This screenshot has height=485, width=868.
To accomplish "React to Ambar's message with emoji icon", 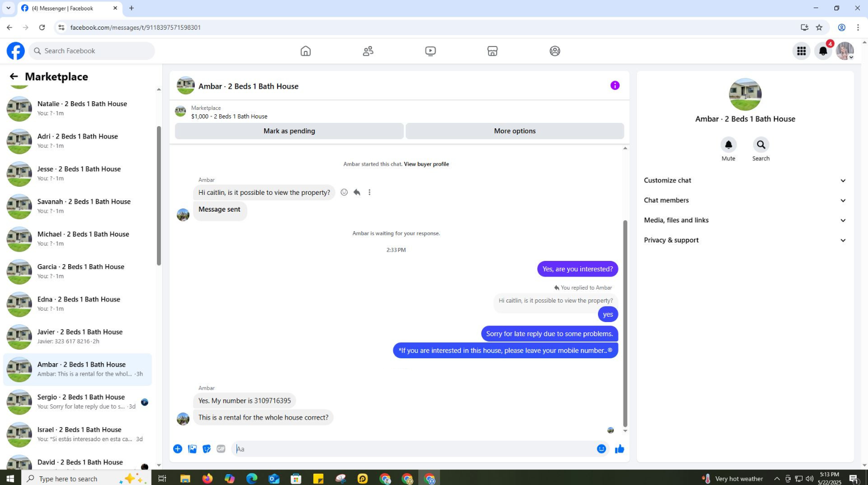I will coord(344,192).
